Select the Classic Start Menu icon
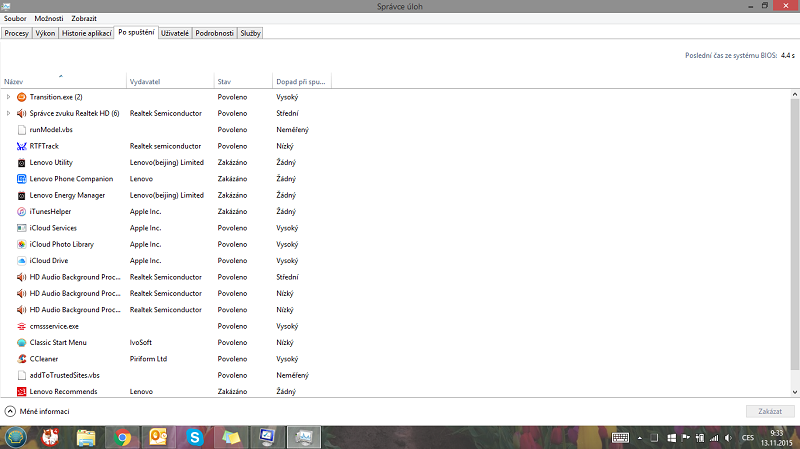Screen dimensions: 800x449 click(x=21, y=342)
